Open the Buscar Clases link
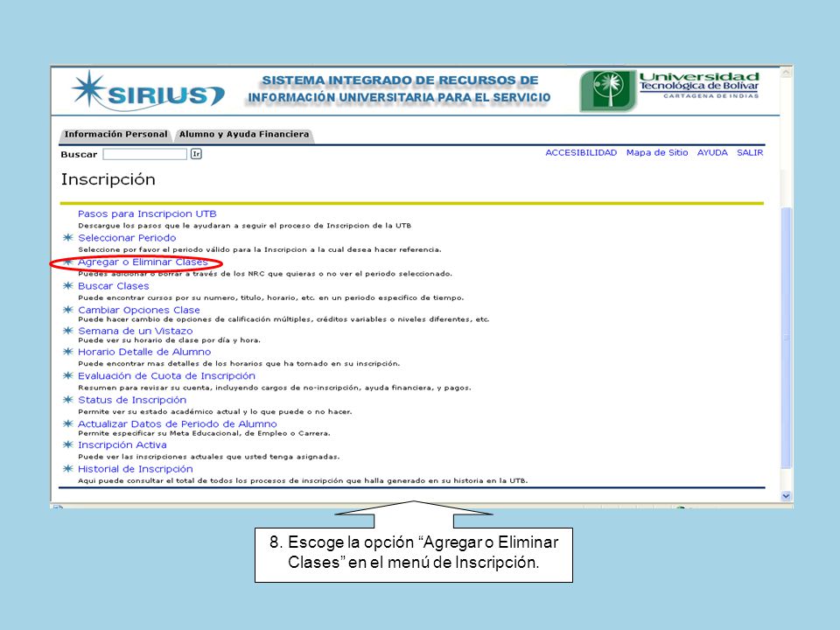This screenshot has width=840, height=630. 114,286
